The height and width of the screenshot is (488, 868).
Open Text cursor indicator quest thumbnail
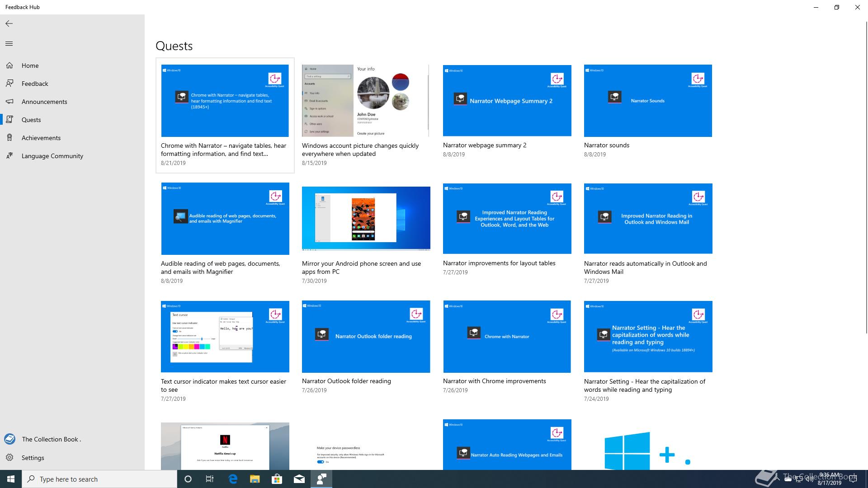(x=225, y=337)
